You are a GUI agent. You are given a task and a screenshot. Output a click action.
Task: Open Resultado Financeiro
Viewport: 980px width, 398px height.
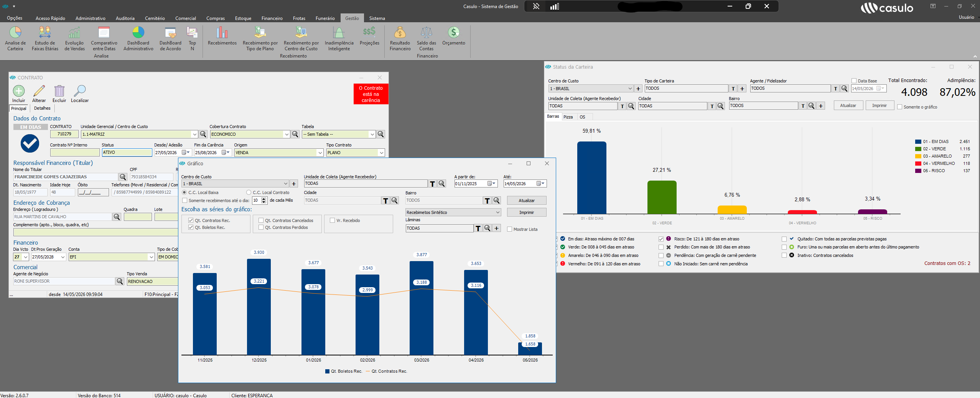point(400,38)
